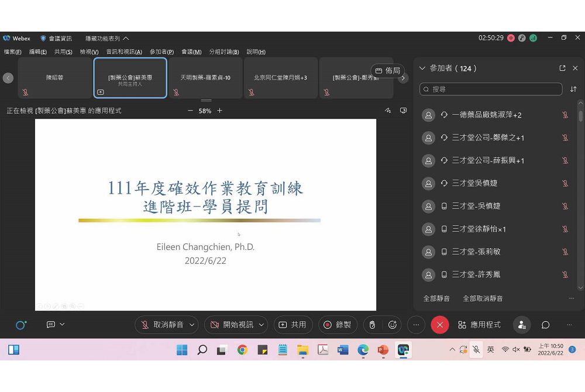Open the emoji reactions icon
The image size is (585, 392).
(393, 325)
